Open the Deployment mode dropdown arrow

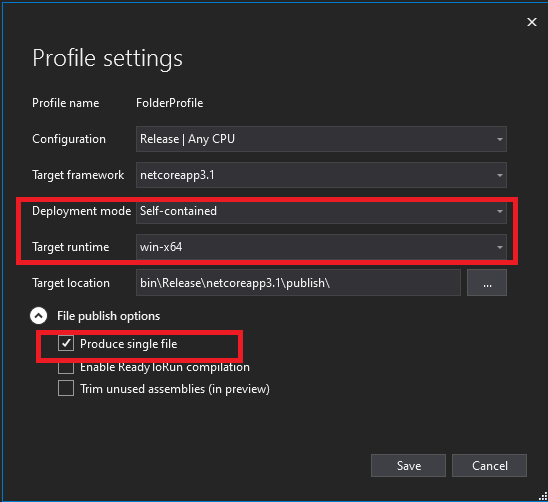click(x=499, y=211)
